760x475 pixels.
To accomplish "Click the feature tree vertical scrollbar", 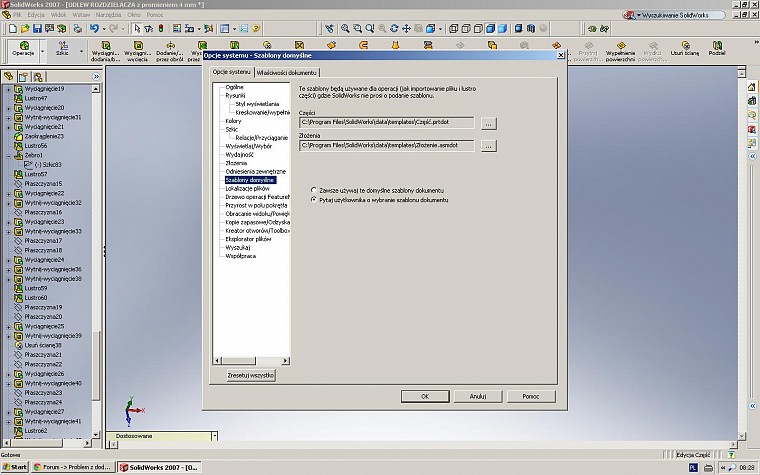I will pyautogui.click(x=96, y=262).
